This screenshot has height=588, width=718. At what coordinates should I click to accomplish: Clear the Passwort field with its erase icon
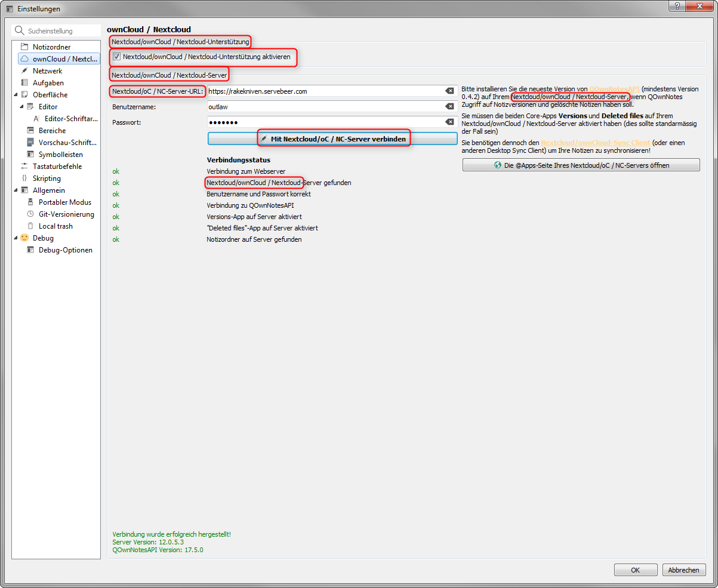click(x=449, y=122)
